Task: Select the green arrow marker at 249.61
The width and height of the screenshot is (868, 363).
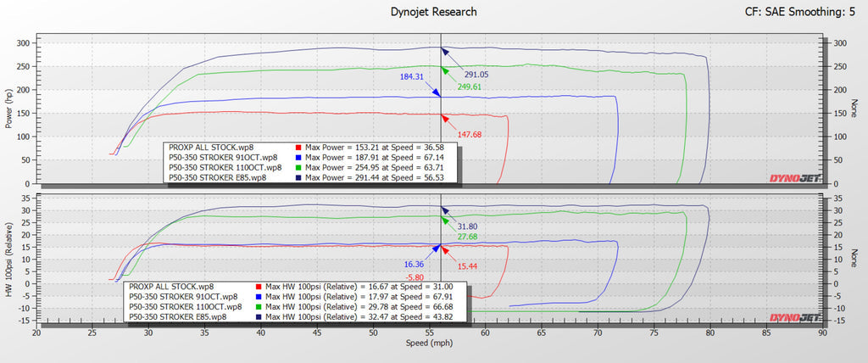Action: [x=443, y=70]
